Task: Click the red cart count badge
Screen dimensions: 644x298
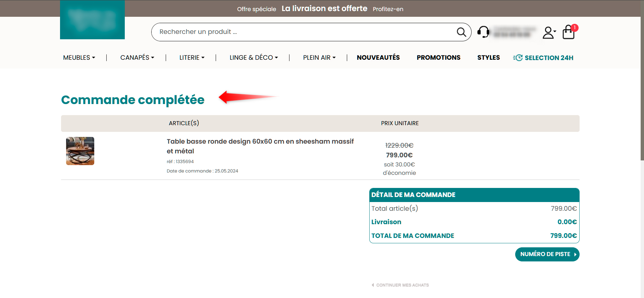Action: tap(575, 28)
